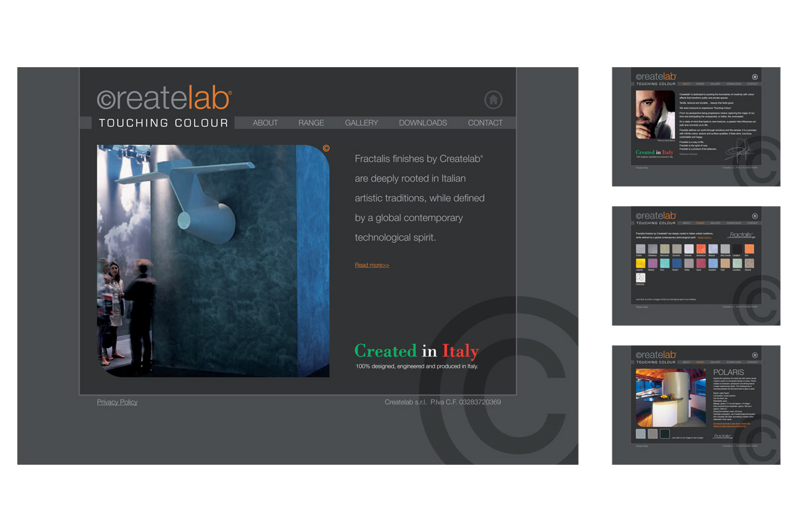The width and height of the screenshot is (798, 532).
Task: Click the Fractalis logo in Polaris mockup
Action: (722, 436)
